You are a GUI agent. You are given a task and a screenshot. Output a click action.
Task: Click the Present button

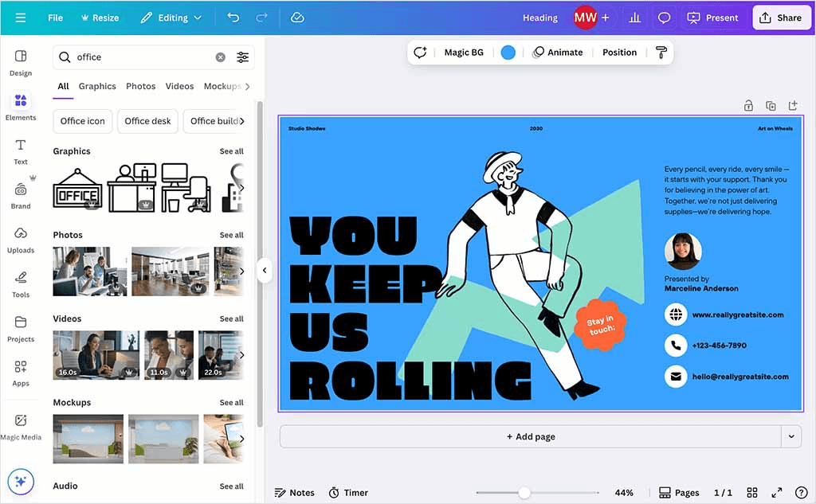(712, 17)
